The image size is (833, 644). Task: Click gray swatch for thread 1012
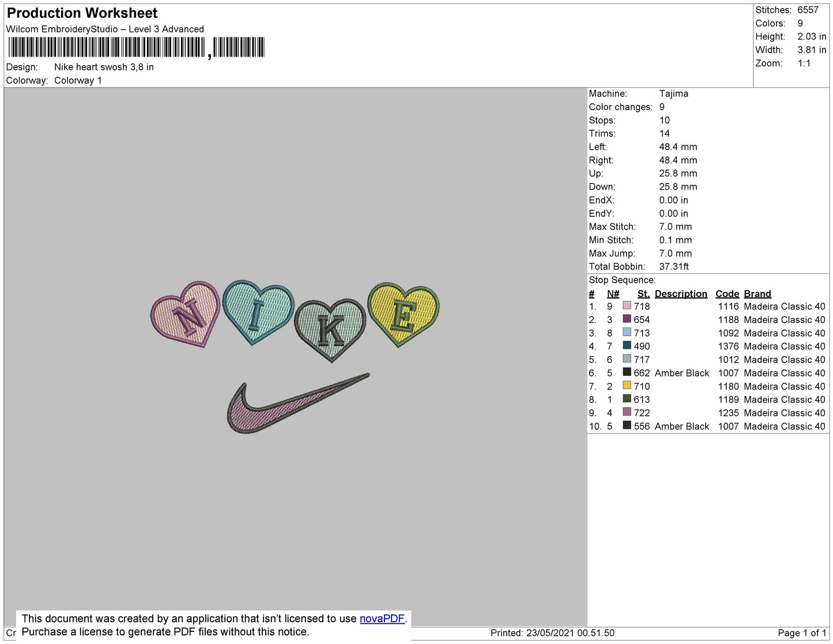(627, 359)
